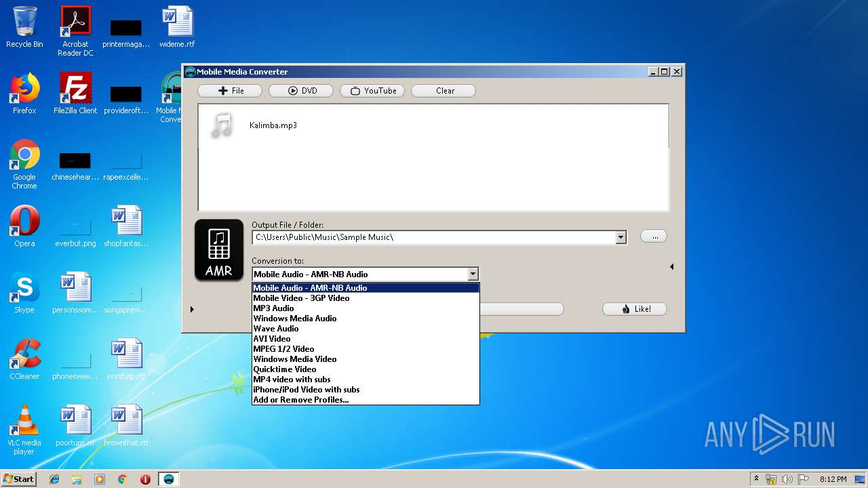Viewport: 868px width, 488px height.
Task: Open worthzip.rtf desktop document
Action: pyautogui.click(x=126, y=359)
